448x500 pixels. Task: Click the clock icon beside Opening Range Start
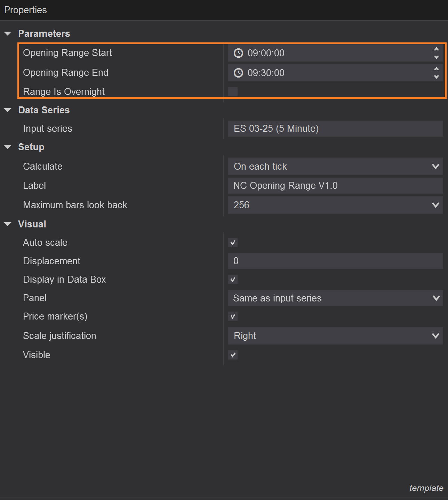tap(238, 53)
